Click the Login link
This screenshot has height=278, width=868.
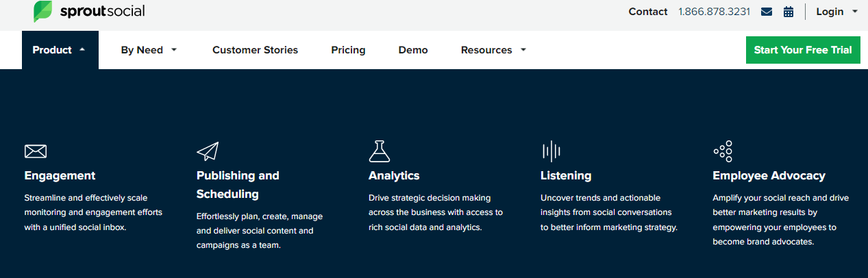pos(830,12)
